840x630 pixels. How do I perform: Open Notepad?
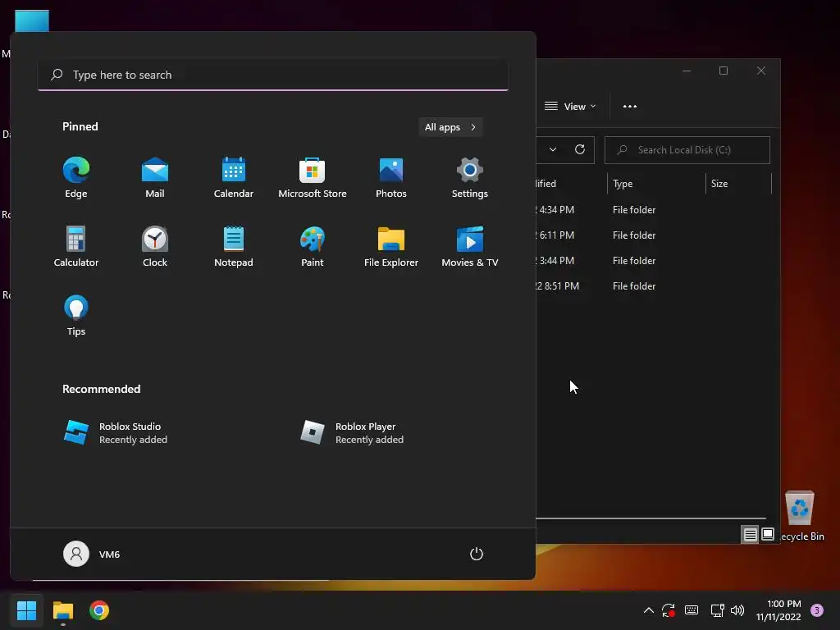234,247
